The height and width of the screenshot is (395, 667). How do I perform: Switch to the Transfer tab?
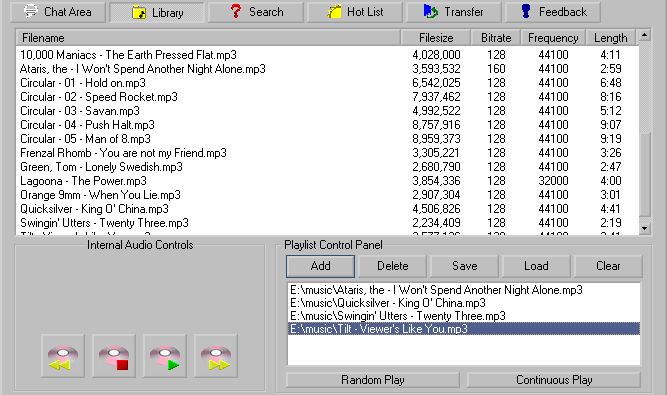(x=454, y=12)
